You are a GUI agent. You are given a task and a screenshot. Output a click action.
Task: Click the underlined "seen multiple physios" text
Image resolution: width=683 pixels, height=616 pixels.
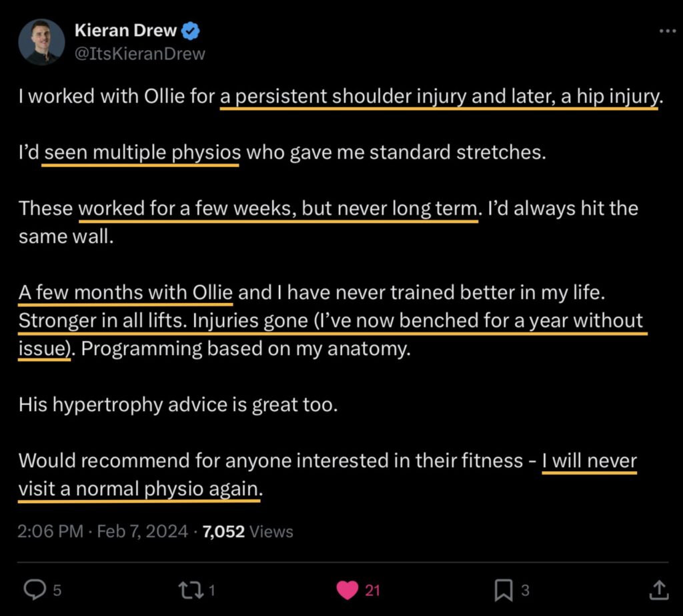(141, 152)
